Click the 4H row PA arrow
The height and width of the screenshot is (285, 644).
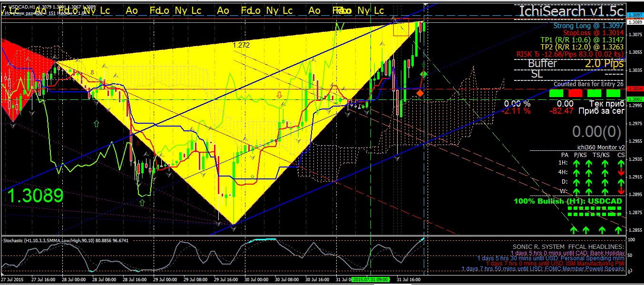(576, 172)
